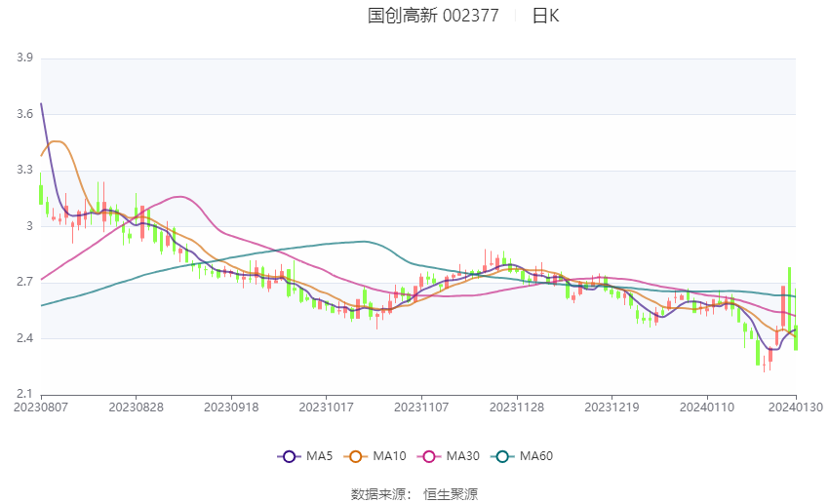This screenshot has width=829, height=504.
Task: Click the 日K label in the title
Action: click(545, 16)
